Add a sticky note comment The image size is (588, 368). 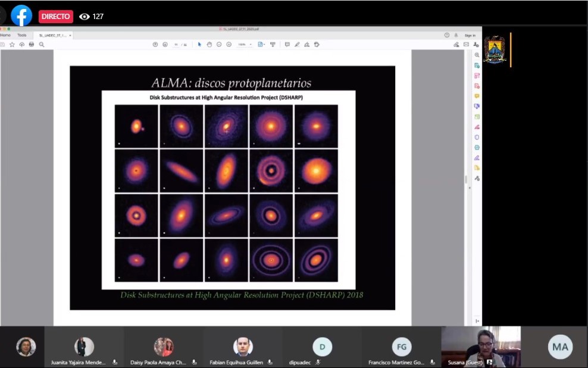tap(287, 45)
